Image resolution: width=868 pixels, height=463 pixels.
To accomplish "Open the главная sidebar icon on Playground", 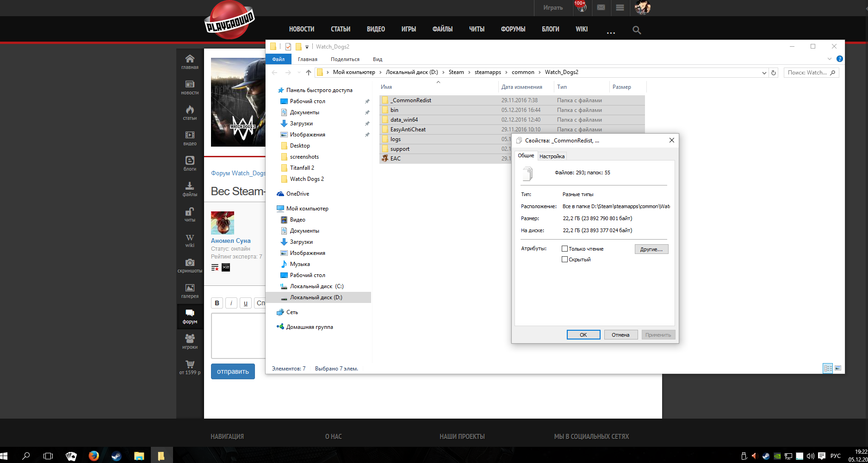I will click(x=190, y=62).
